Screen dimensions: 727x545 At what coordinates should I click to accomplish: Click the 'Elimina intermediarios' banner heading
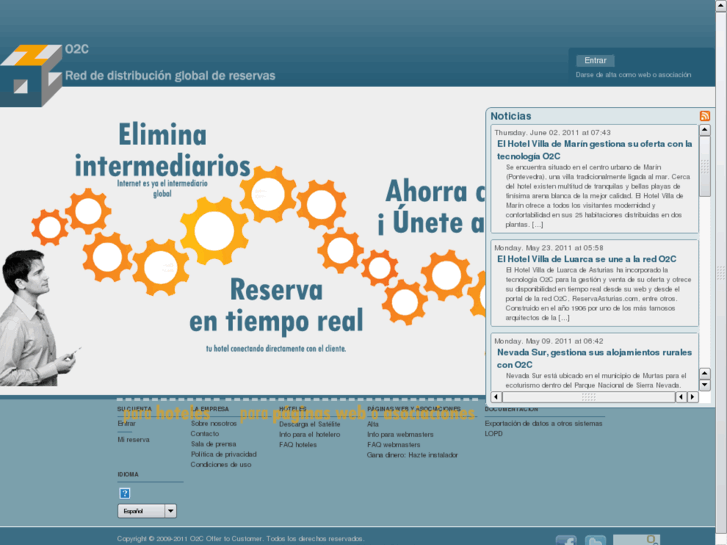(162, 150)
